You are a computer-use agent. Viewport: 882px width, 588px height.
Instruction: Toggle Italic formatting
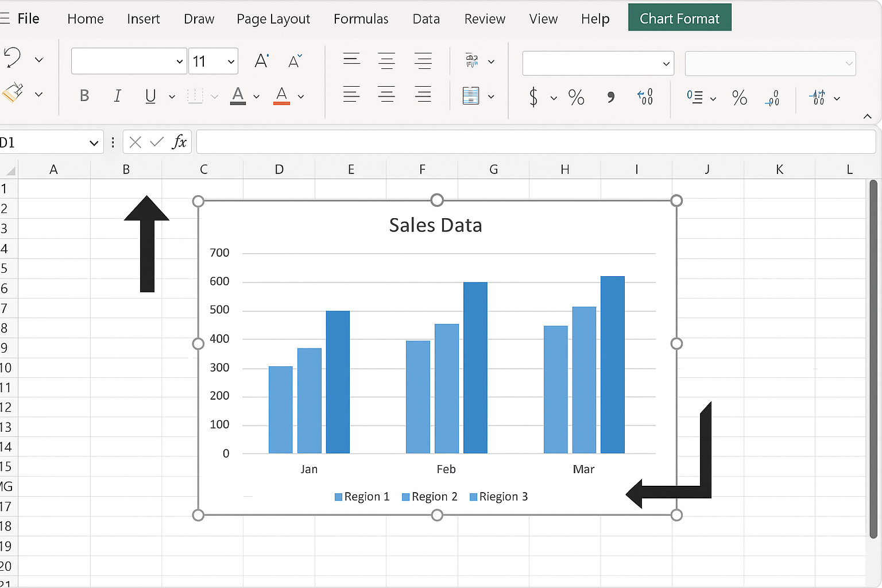coord(117,96)
